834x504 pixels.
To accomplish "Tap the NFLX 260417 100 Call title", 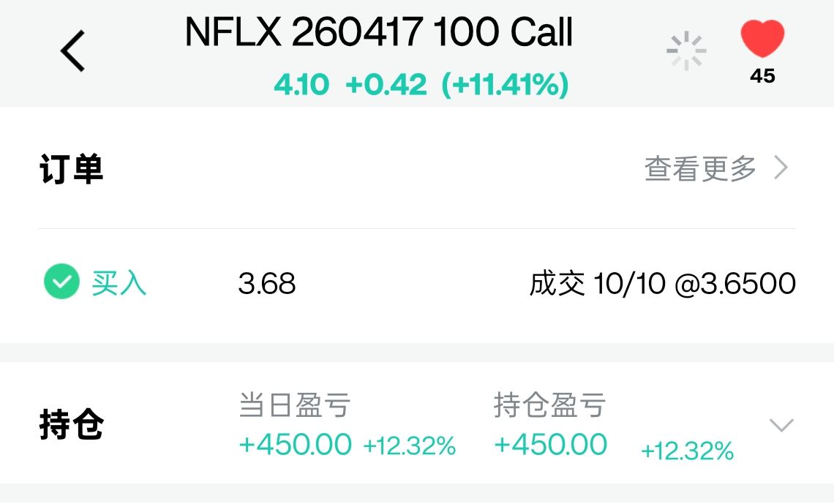I will (379, 33).
